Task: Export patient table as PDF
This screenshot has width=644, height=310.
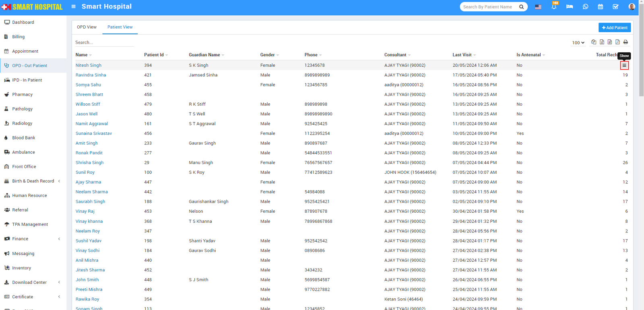Action: 617,42
